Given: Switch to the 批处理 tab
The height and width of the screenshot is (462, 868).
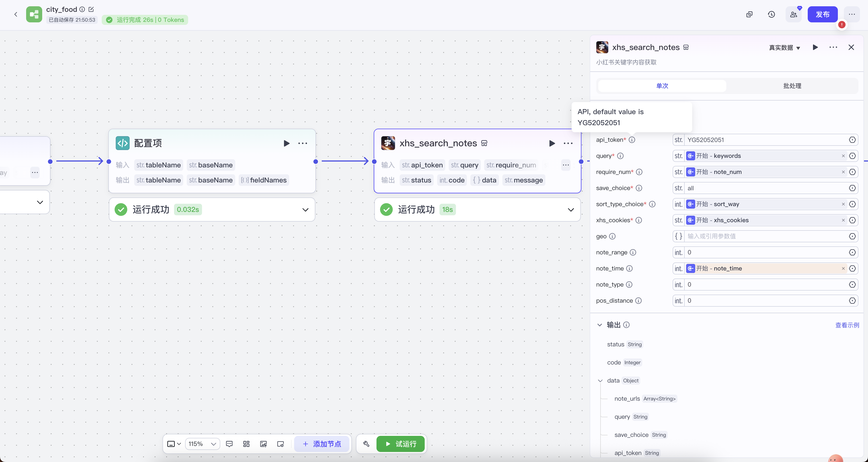Looking at the screenshot, I should 792,86.
